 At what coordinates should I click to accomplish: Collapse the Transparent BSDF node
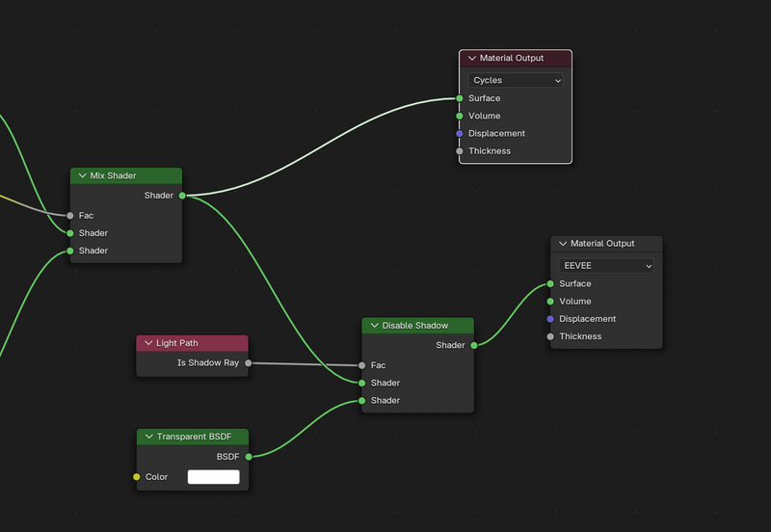(x=149, y=437)
